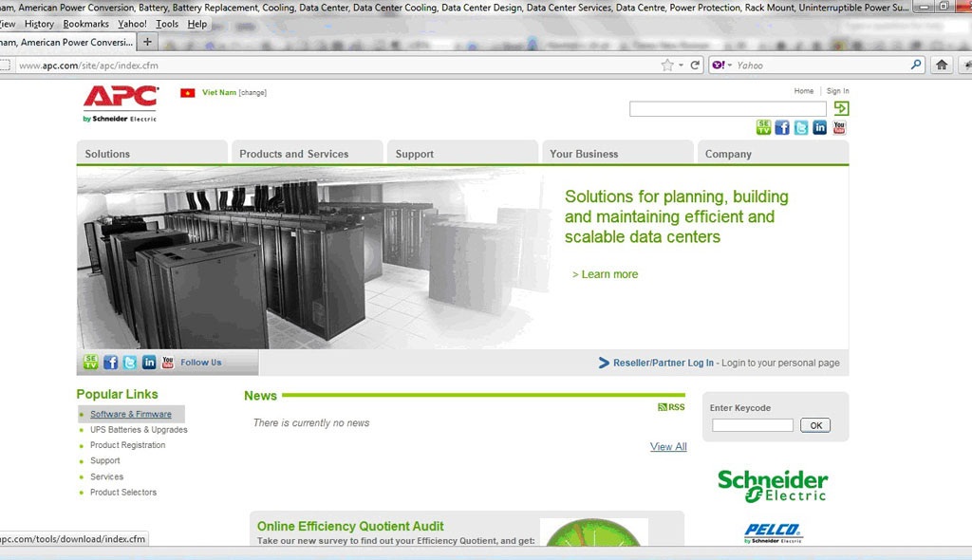Click the browser Home button icon

pyautogui.click(x=942, y=65)
